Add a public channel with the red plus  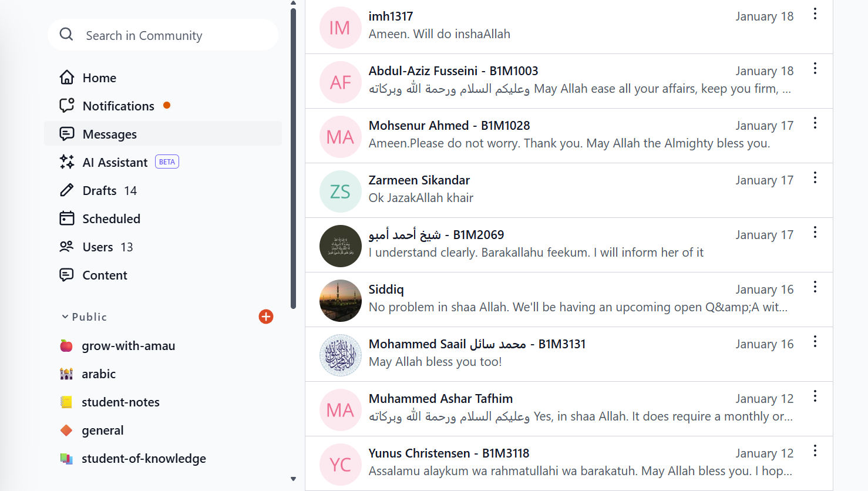coord(266,317)
